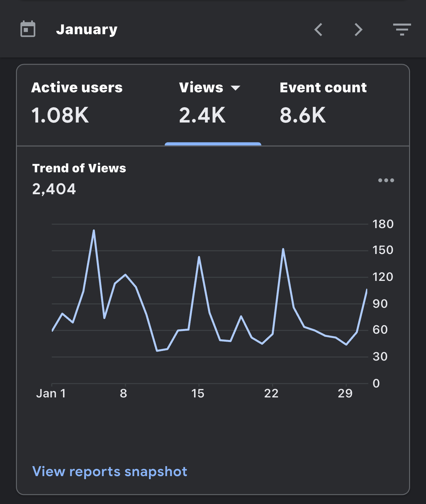The height and width of the screenshot is (504, 426).
Task: Click the January month title
Action: point(87,30)
